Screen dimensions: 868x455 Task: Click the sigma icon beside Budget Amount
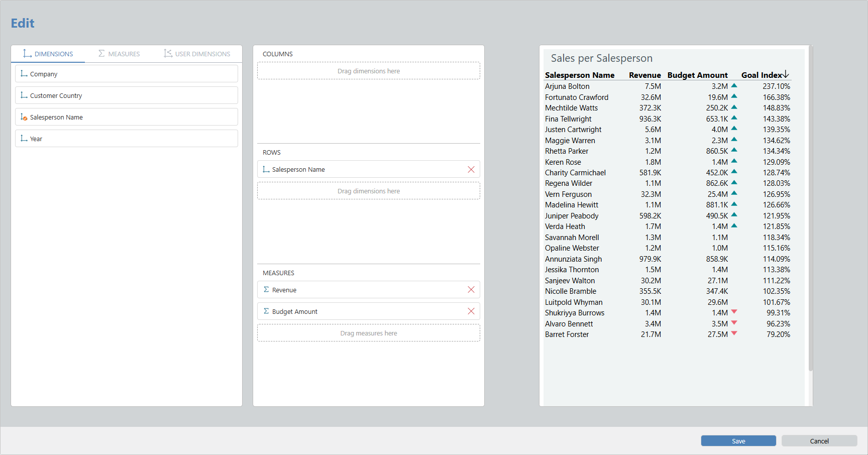pos(266,311)
